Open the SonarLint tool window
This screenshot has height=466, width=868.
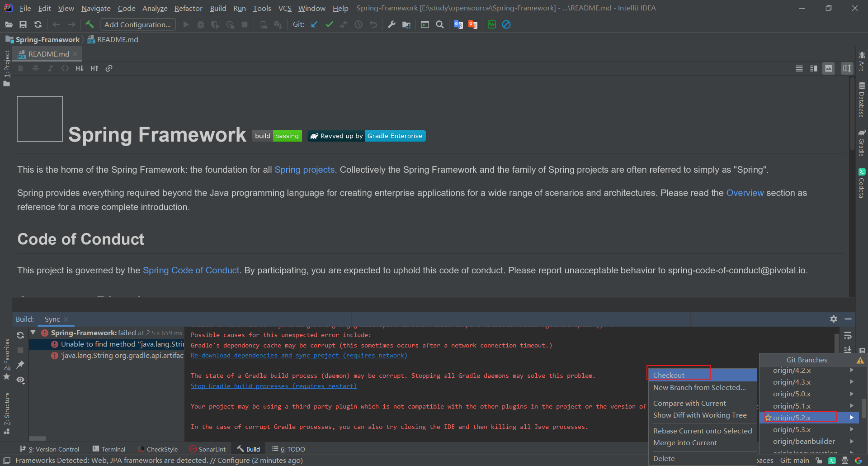point(208,449)
